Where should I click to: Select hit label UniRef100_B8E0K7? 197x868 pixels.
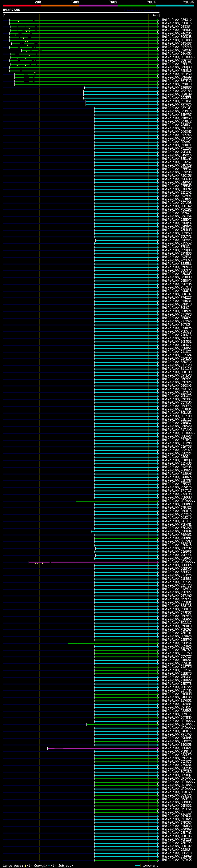tap(177, 436)
